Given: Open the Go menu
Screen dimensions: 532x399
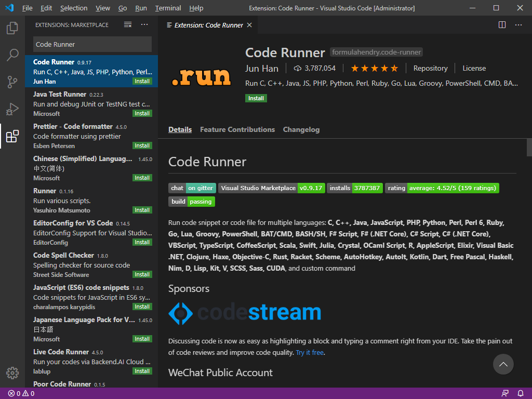Looking at the screenshot, I should (123, 8).
